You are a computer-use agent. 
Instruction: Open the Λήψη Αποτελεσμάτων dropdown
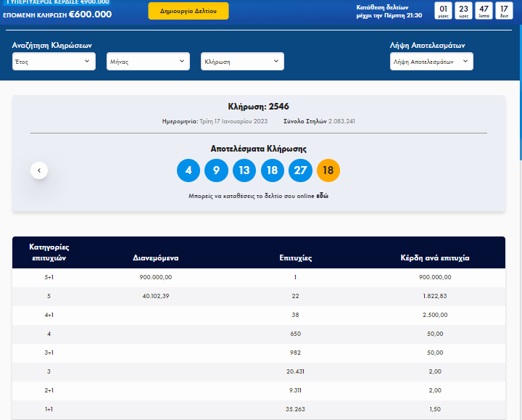[x=431, y=62]
